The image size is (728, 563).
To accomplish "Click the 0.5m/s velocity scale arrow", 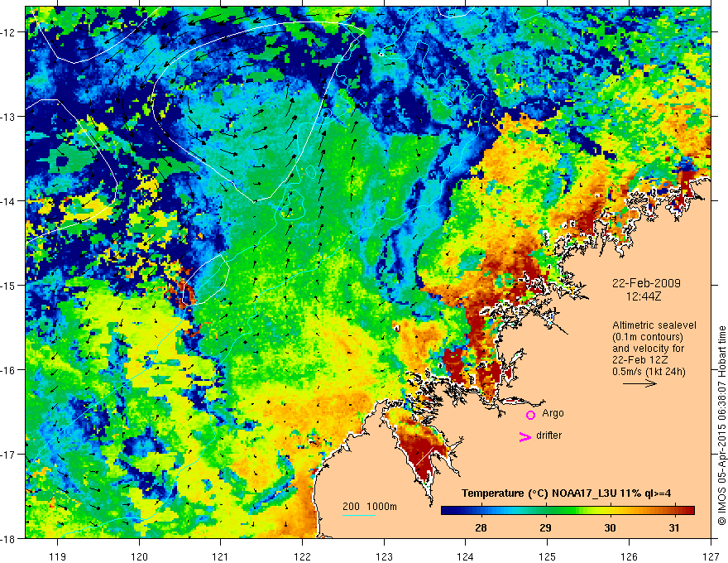I will (x=639, y=383).
